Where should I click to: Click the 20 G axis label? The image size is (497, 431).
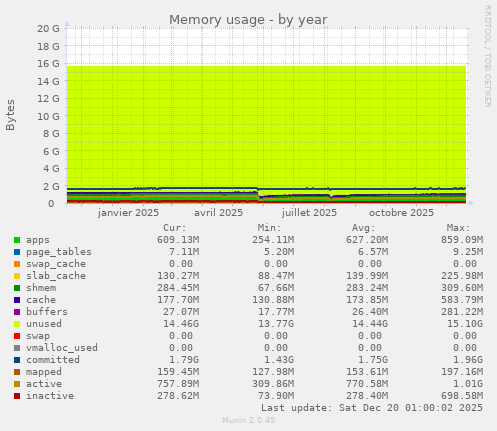(48, 29)
